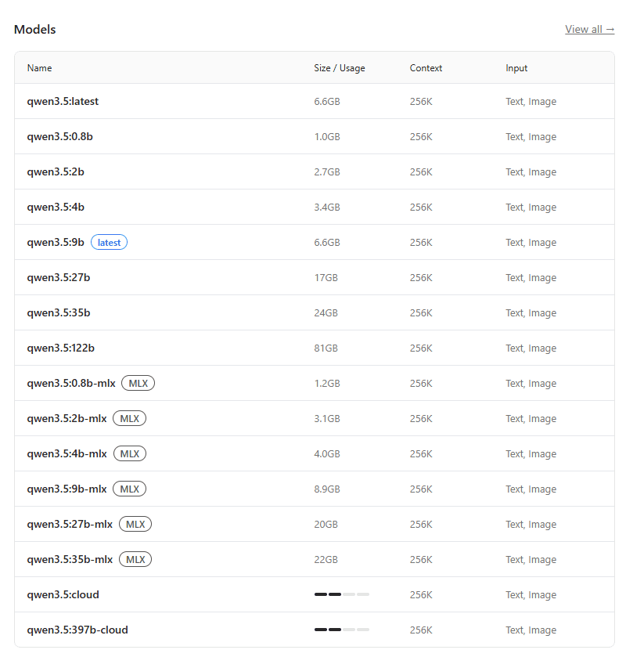Screen dimensions: 644x657
Task: Click MLX badge on qwen3.5:0.8b-mlx row
Action: pos(139,383)
